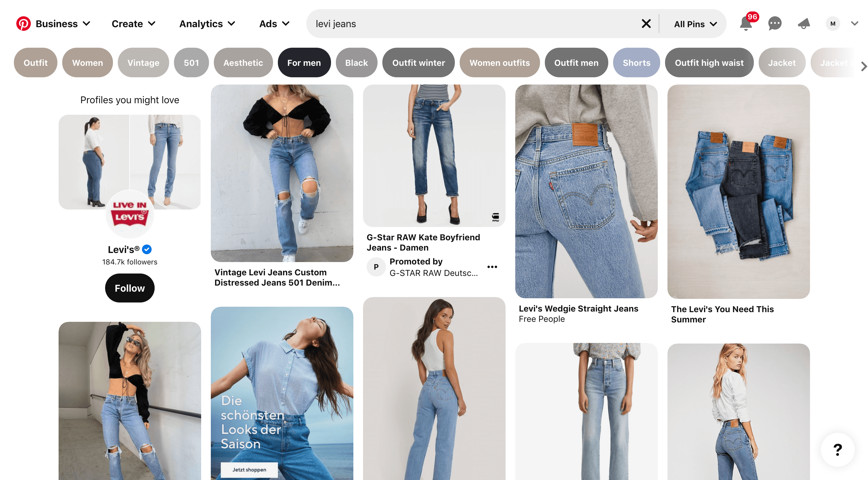Expand the Analytics menu dropdown
This screenshot has width=868, height=480.
pyautogui.click(x=207, y=24)
